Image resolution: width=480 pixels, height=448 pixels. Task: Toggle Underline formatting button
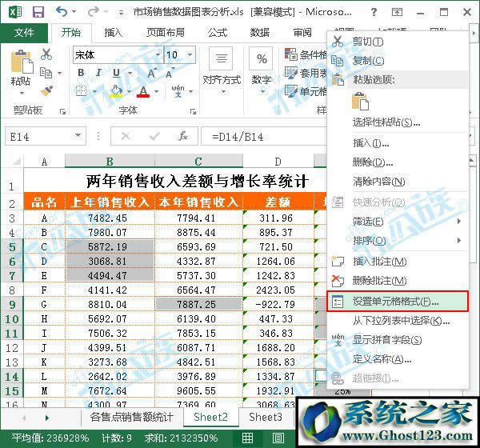(x=116, y=74)
